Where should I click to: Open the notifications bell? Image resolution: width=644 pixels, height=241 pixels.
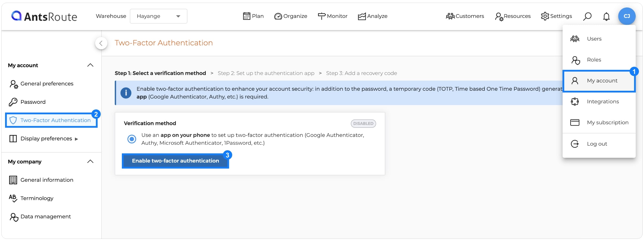point(606,17)
